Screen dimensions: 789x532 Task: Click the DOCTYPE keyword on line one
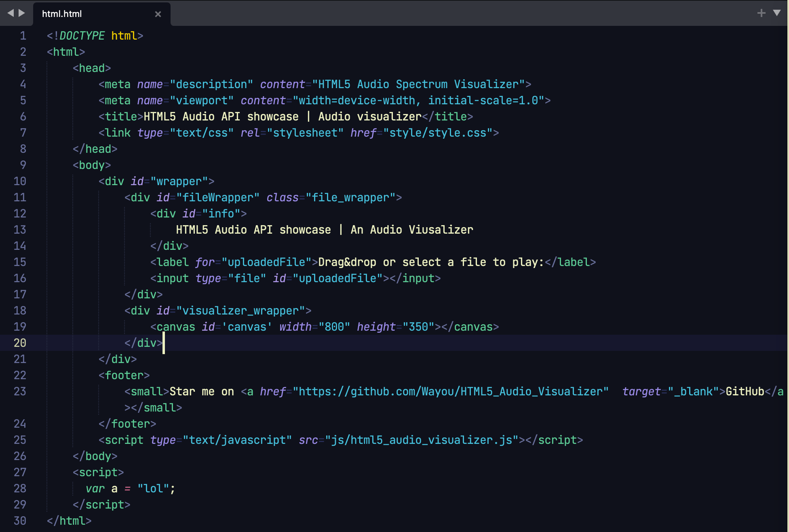click(82, 36)
